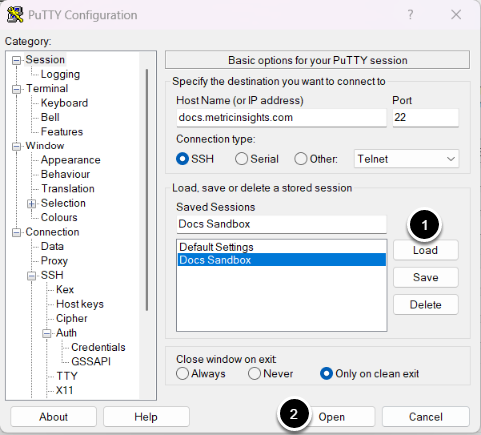This screenshot has height=435, width=481.
Task: Open the Keyboard category
Action: click(x=64, y=103)
